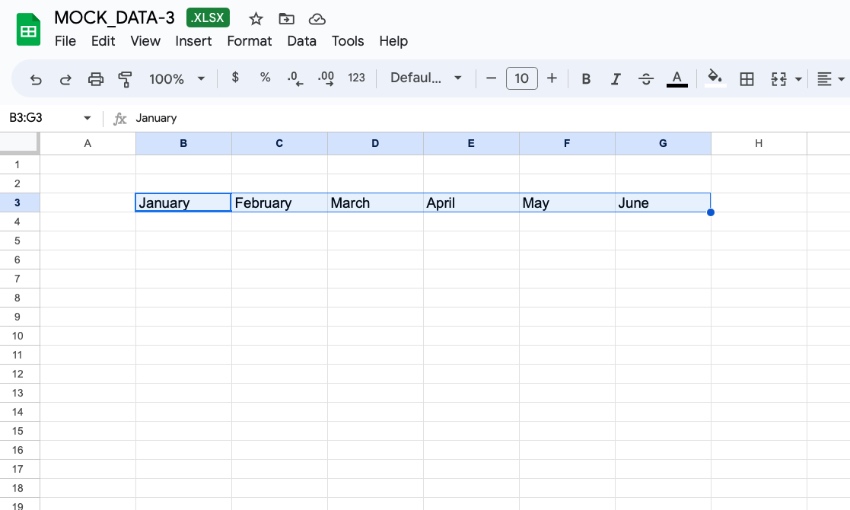Open the fill color paint bucket
Screen dimensions: 850x510
pyautogui.click(x=715, y=79)
